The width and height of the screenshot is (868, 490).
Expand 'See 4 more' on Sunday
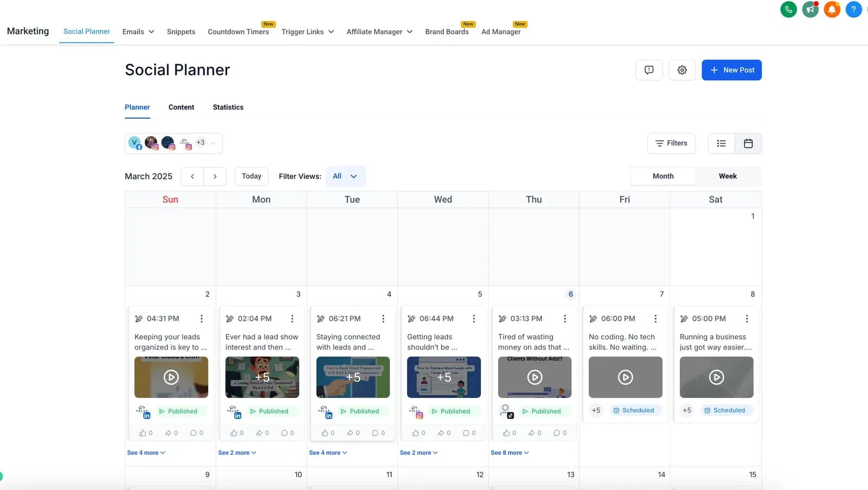146,453
